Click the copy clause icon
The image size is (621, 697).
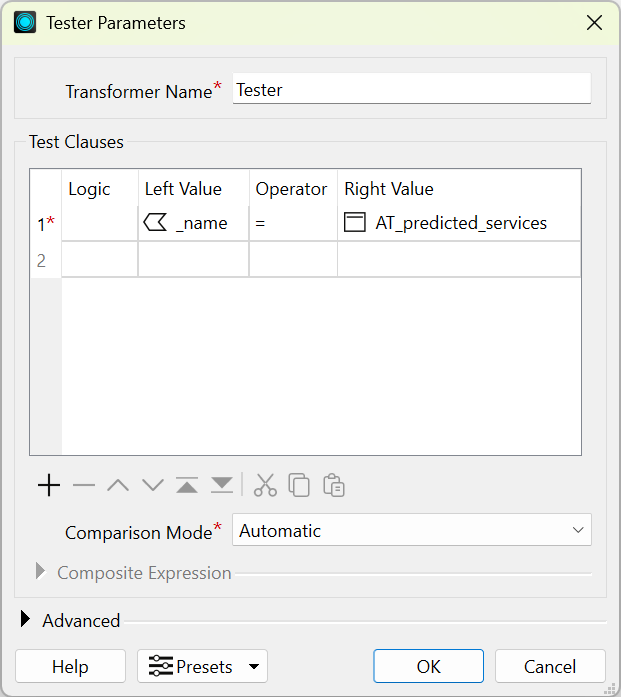[x=299, y=485]
